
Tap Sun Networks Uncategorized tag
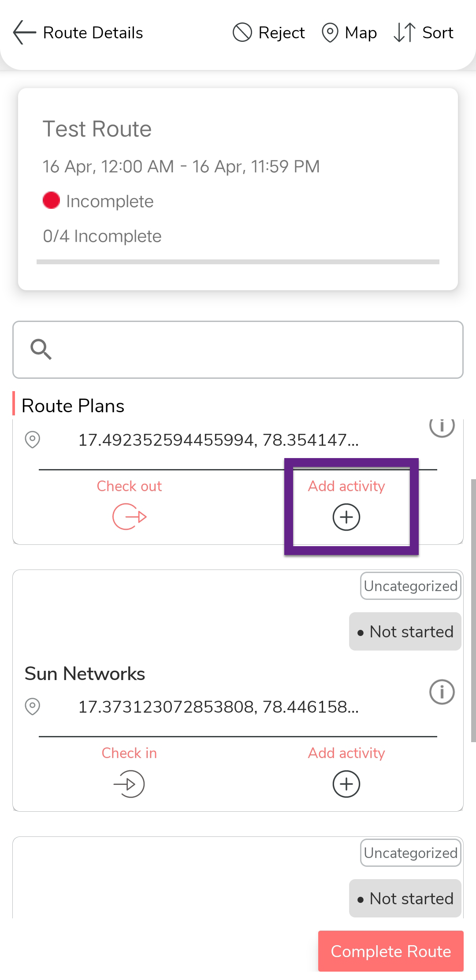point(410,586)
